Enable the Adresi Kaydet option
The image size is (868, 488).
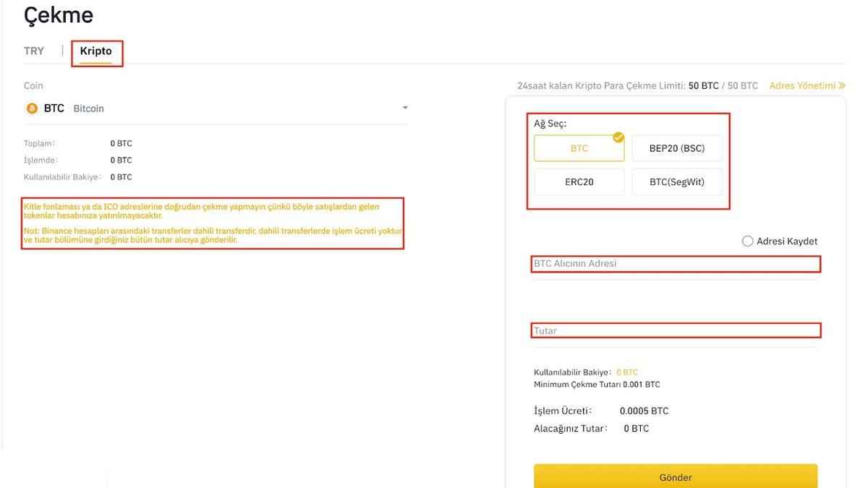(747, 241)
